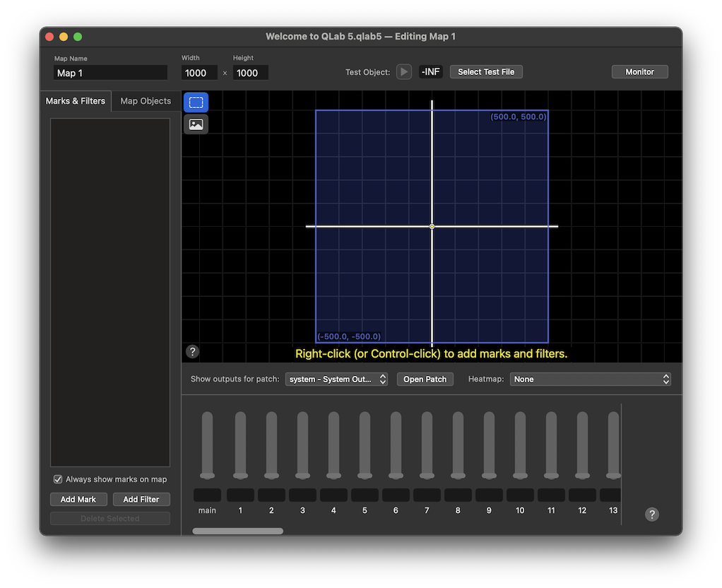Click Select Test File
The width and height of the screenshot is (722, 588).
coord(486,71)
